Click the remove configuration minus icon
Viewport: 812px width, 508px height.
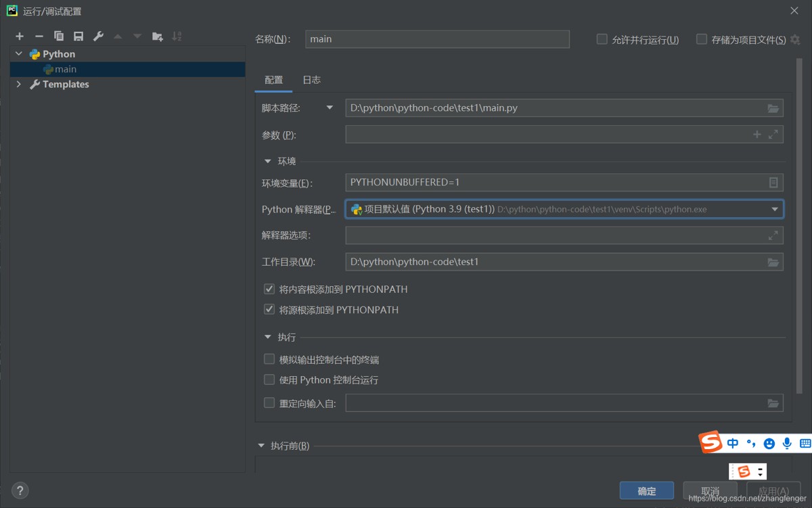39,37
